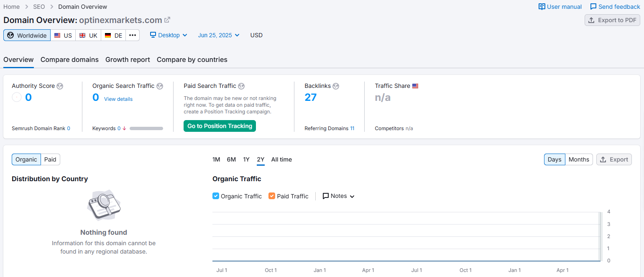The image size is (644, 277).
Task: Click the globe icon next to Backlinks
Action: point(336,86)
